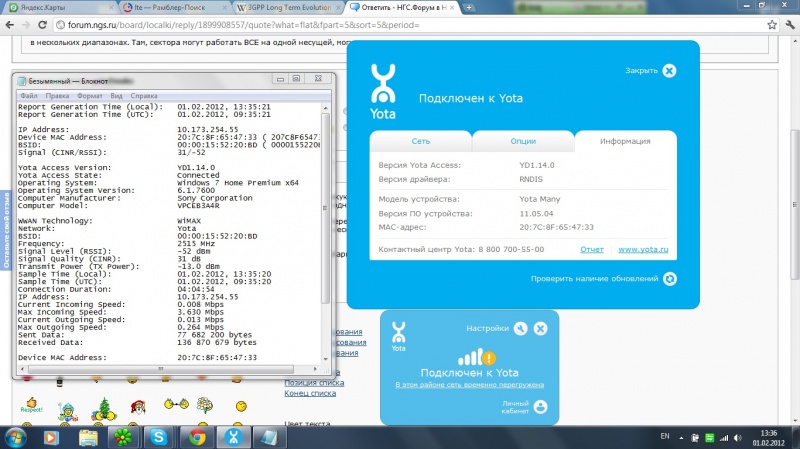Switch to Notepad in the taskbar
The width and height of the screenshot is (800, 449).
click(x=270, y=437)
